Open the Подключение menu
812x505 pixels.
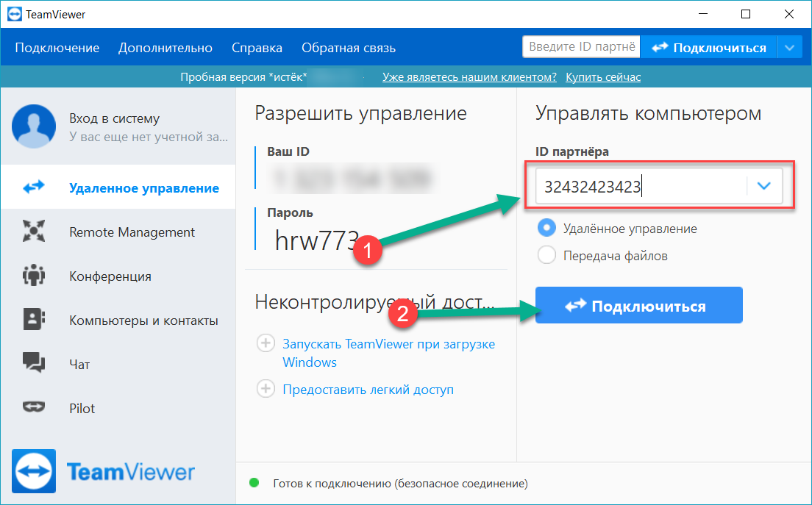point(57,48)
